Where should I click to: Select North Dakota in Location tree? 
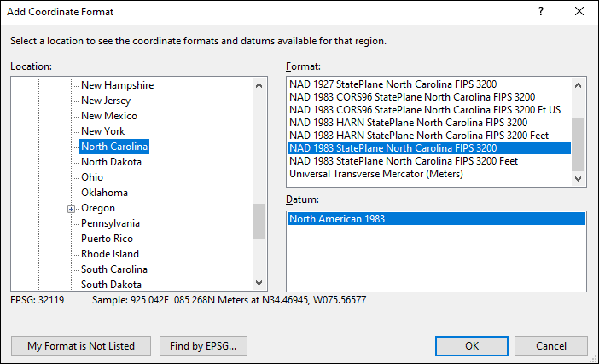coord(111,162)
